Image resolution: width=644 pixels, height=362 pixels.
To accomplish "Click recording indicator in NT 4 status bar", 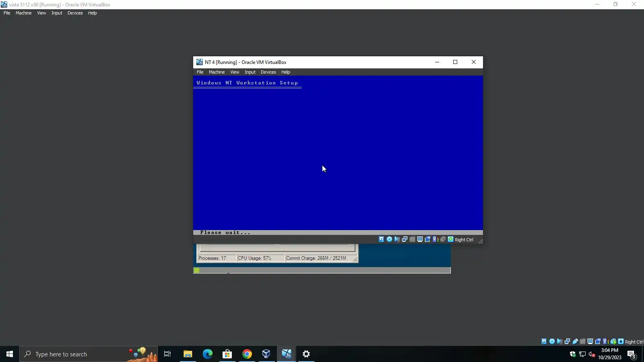I will click(x=427, y=239).
